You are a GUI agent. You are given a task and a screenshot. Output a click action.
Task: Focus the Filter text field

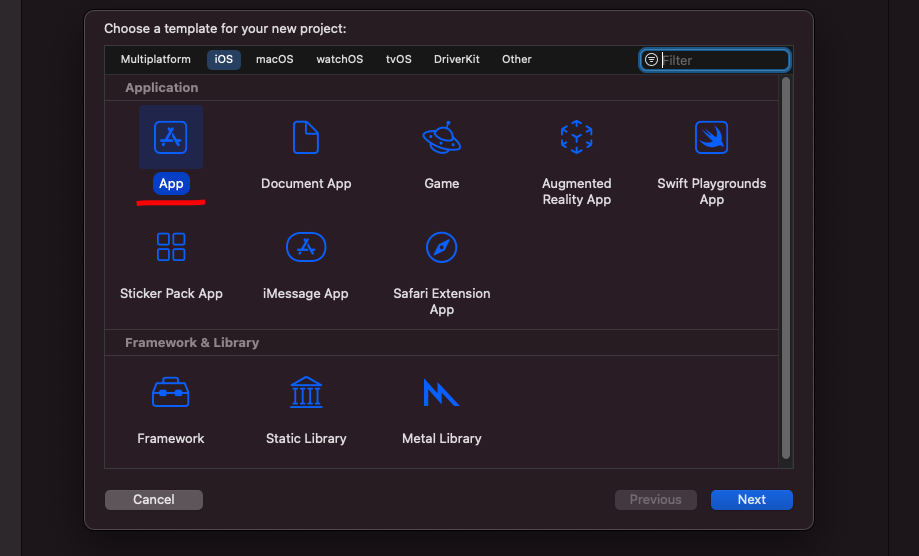pyautogui.click(x=714, y=60)
